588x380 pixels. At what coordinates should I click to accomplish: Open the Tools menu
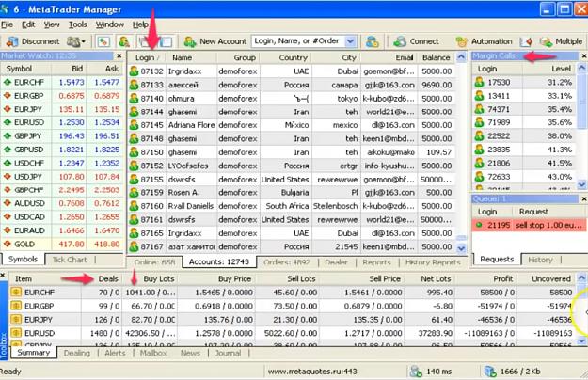tap(78, 24)
